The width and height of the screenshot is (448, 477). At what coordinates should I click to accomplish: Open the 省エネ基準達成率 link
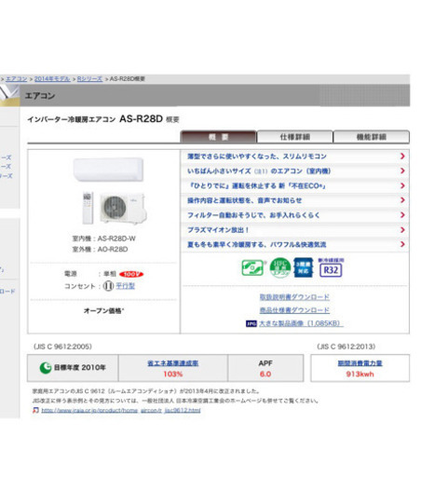(x=173, y=363)
